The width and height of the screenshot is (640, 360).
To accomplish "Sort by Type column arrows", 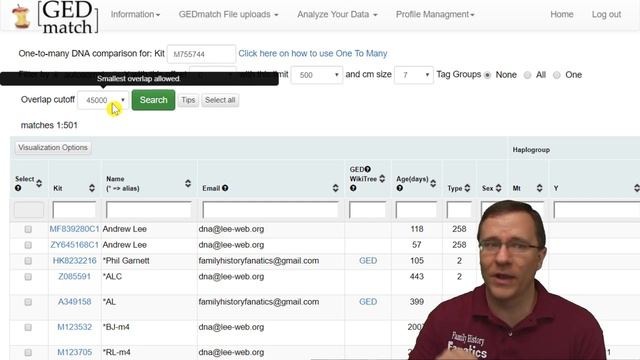I will click(467, 188).
